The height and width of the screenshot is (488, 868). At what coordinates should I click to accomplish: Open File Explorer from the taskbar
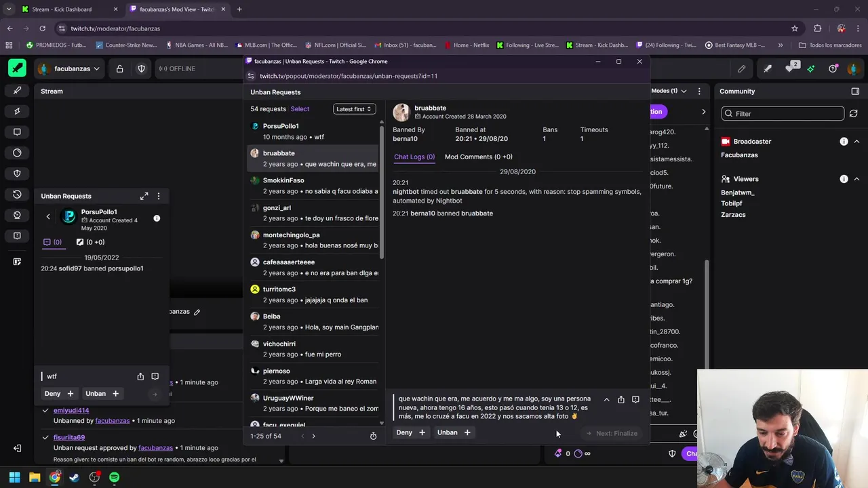tap(35, 477)
